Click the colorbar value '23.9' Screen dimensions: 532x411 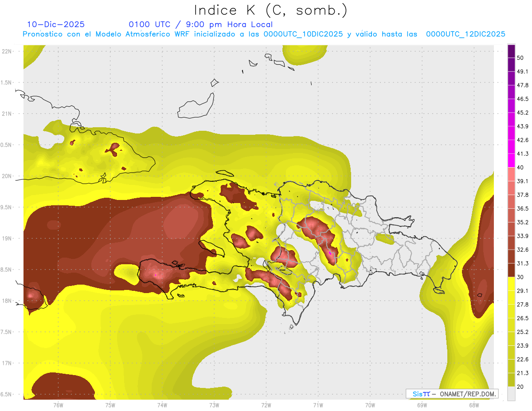522,346
